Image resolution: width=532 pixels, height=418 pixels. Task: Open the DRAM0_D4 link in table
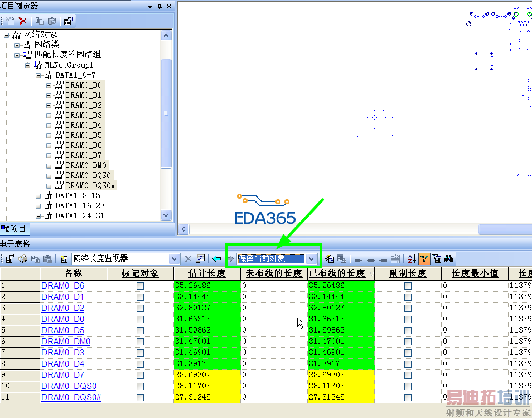point(63,364)
